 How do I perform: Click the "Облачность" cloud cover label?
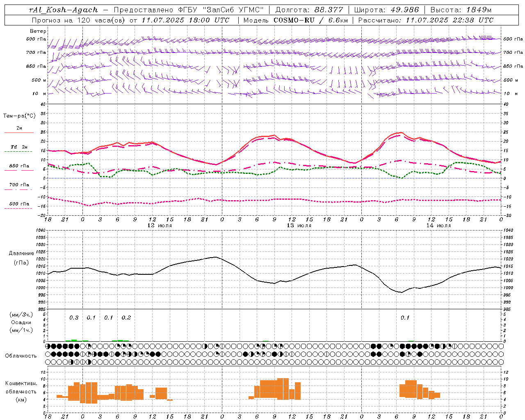21,356
